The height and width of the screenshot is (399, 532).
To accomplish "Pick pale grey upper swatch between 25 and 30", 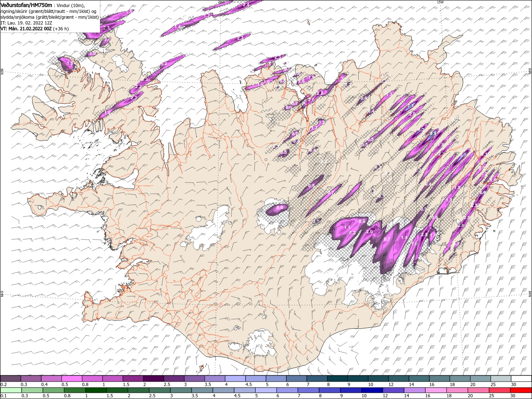I will click(x=501, y=378).
